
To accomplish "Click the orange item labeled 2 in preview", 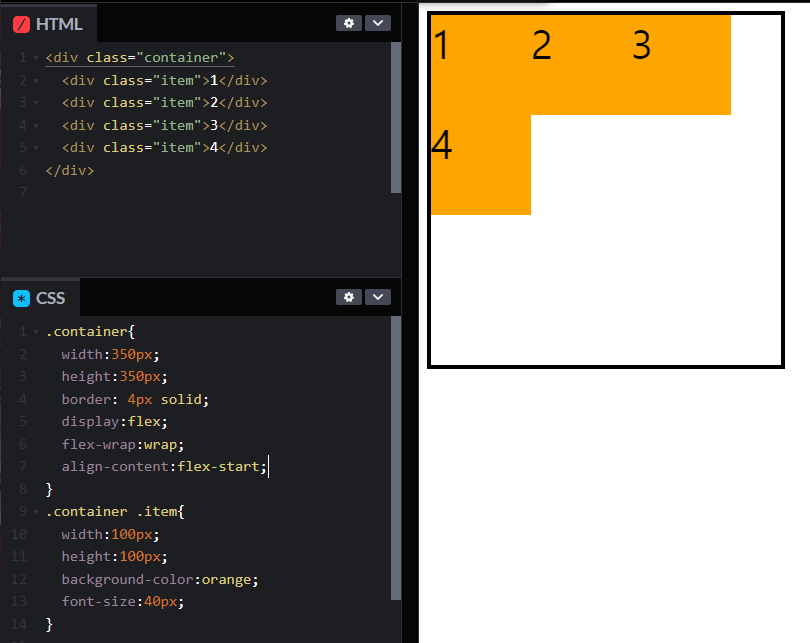I will pos(581,65).
